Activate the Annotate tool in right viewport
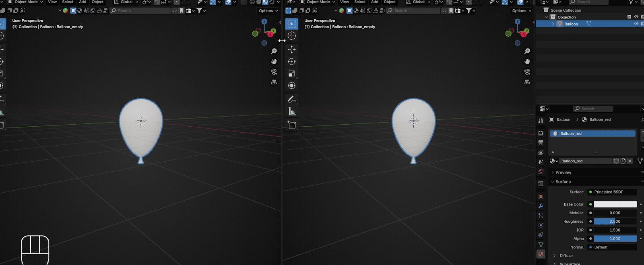The height and width of the screenshot is (265, 644). click(x=292, y=99)
